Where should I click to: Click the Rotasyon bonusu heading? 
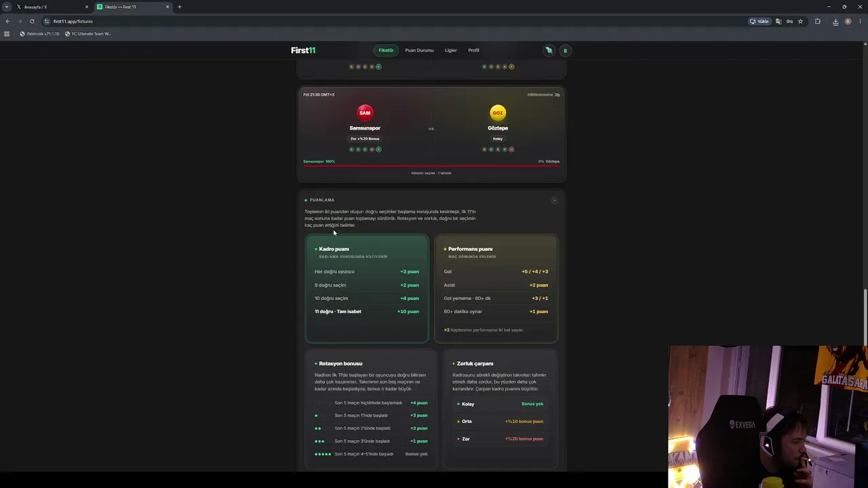(x=340, y=364)
